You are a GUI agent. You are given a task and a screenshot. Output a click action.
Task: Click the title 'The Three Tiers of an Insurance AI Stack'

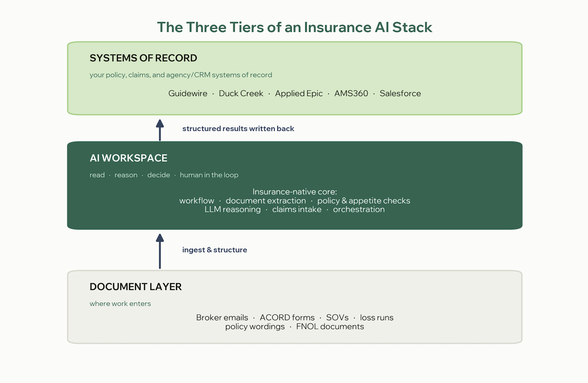[294, 27]
